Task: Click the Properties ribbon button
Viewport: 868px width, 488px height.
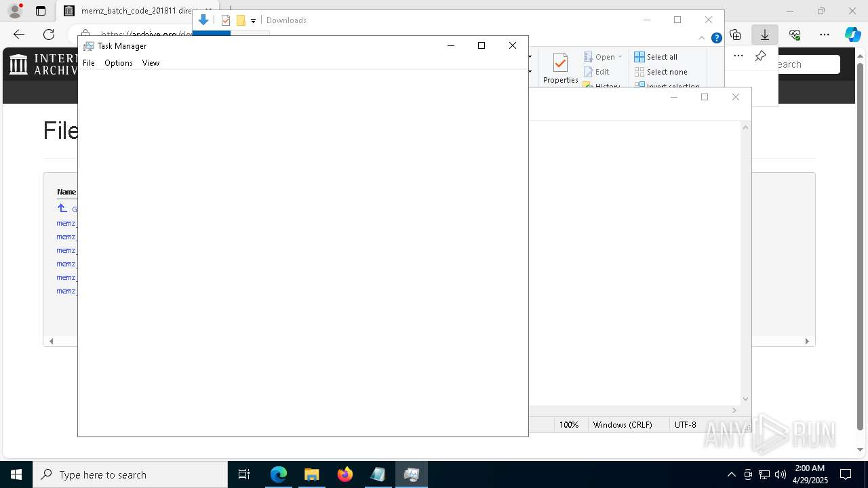Action: coord(560,69)
